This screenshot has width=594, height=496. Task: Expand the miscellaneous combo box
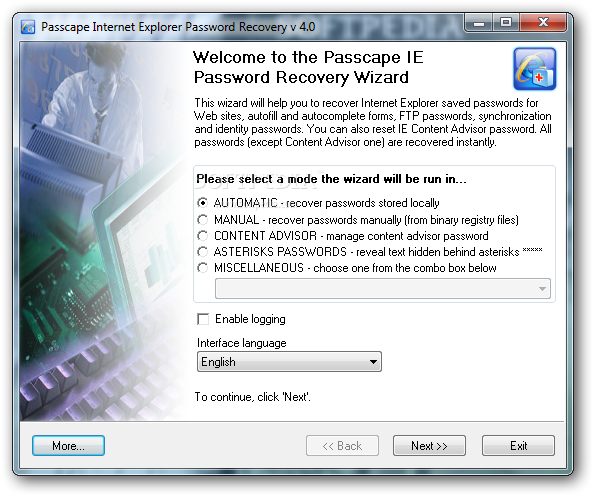click(383, 288)
